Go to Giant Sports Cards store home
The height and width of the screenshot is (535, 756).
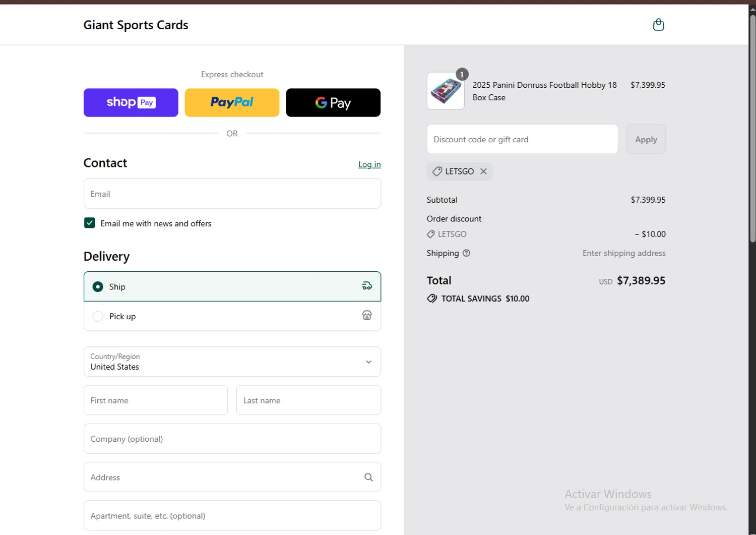tap(136, 25)
